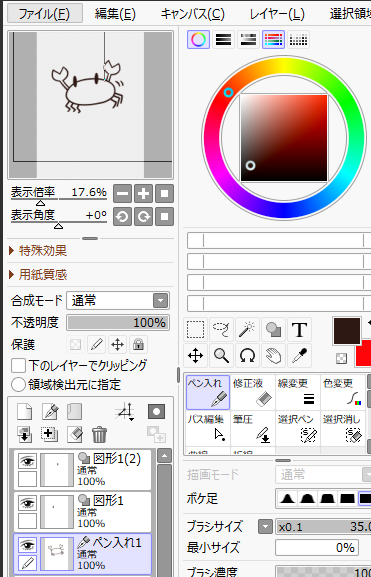Toggle the swatches grid panel icon
Screen dimensions: 371x577
click(x=298, y=40)
